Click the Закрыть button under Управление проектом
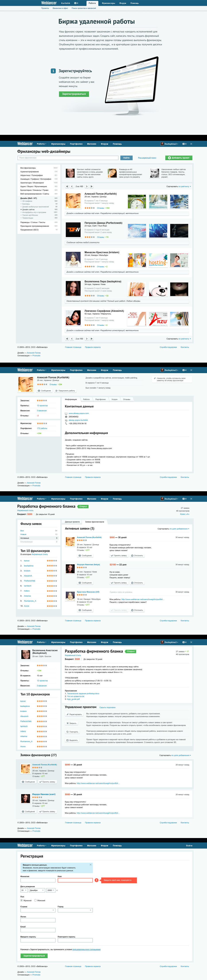 point(72,723)
